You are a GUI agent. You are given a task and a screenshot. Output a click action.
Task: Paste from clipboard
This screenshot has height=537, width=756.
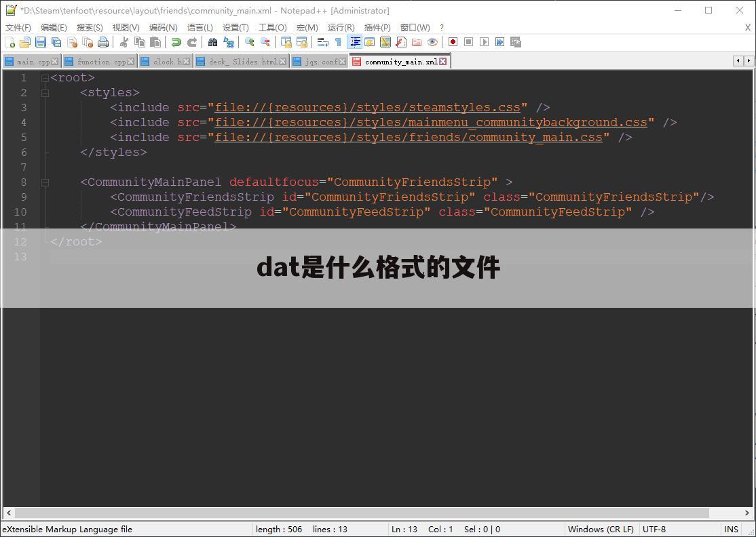click(157, 42)
